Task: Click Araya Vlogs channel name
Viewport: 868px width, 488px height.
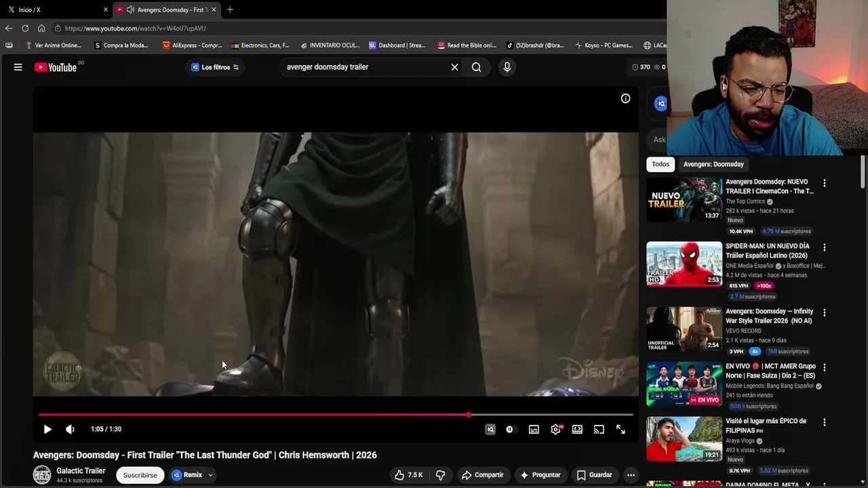Action: [741, 441]
